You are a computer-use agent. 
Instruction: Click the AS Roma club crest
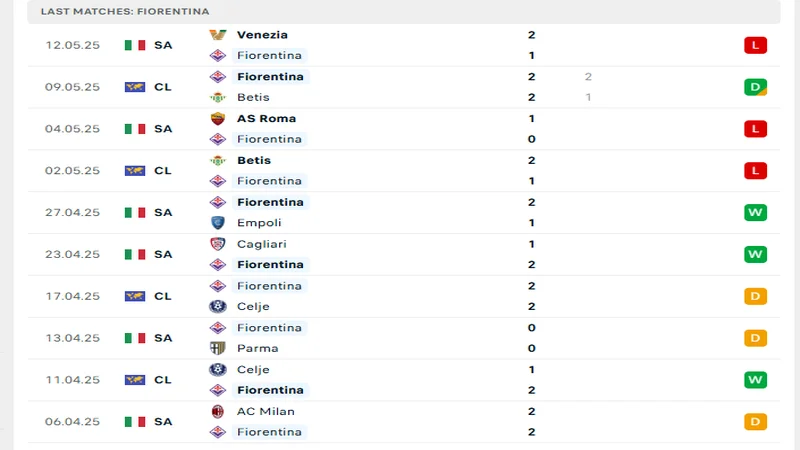tap(217, 118)
